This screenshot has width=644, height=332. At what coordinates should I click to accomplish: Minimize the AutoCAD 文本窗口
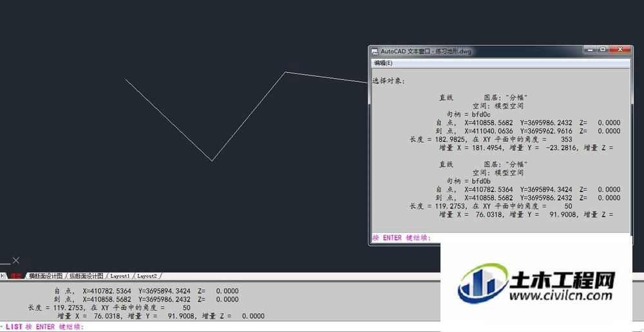click(590, 50)
